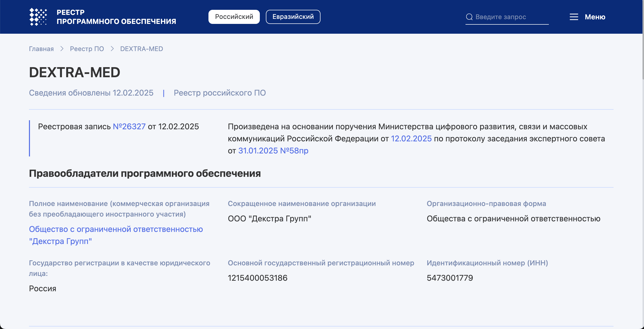Image resolution: width=644 pixels, height=329 pixels.
Task: Click the first breadcrumb chevron separator
Action: tap(62, 49)
